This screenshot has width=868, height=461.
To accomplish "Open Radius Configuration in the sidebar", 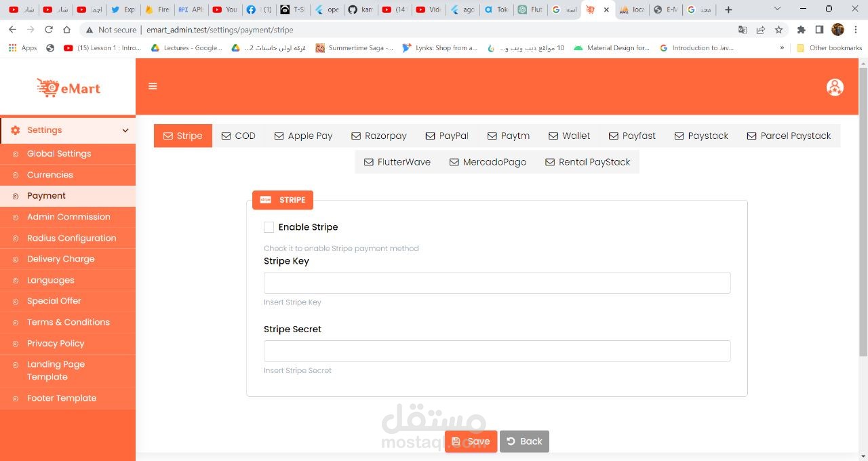I will (x=68, y=238).
